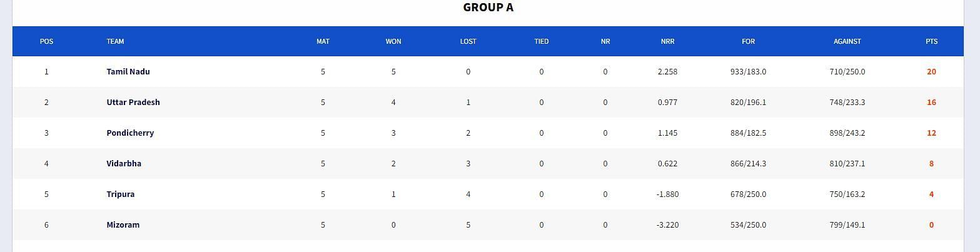Select Tripura in the standings
Viewport: 980px width, 252px height.
coord(121,194)
